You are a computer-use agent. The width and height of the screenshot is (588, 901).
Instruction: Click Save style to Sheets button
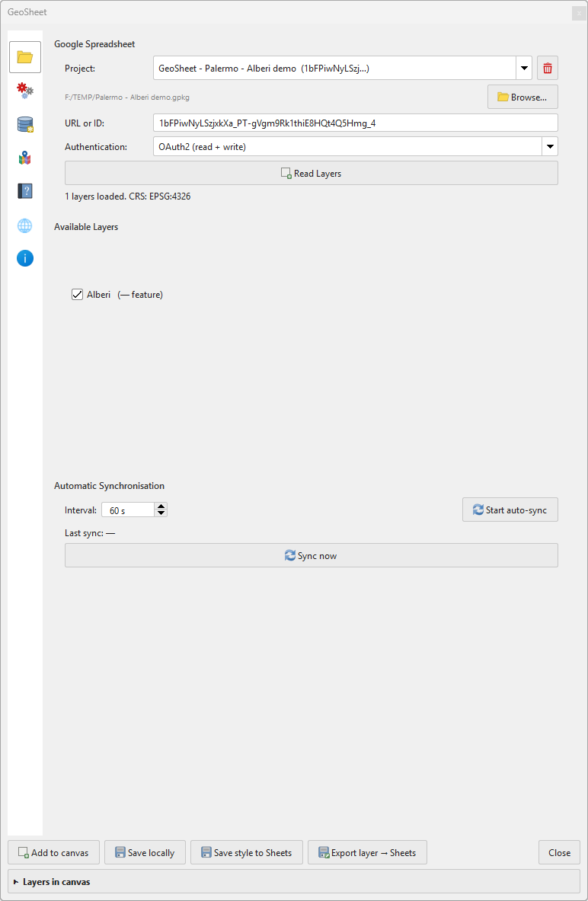pyautogui.click(x=247, y=852)
